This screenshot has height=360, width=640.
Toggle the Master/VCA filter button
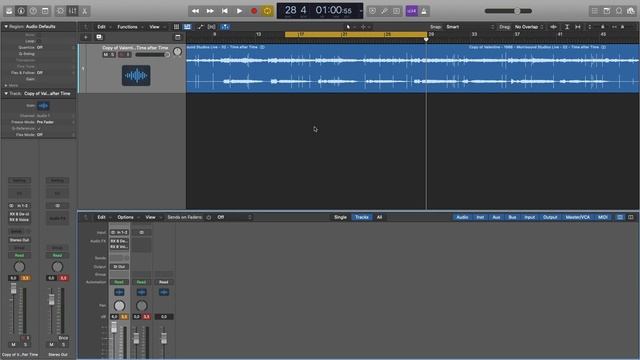(x=578, y=217)
